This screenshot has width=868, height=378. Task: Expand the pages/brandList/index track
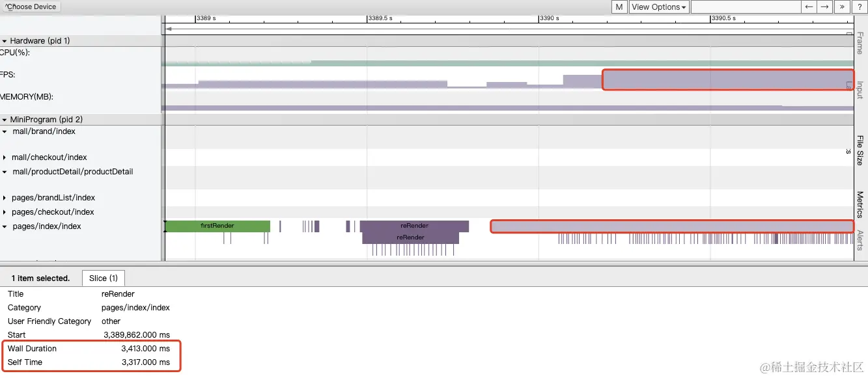coord(5,198)
